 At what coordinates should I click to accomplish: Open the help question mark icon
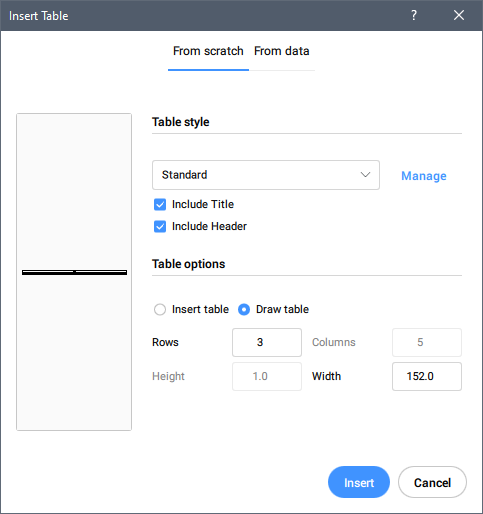[x=414, y=15]
